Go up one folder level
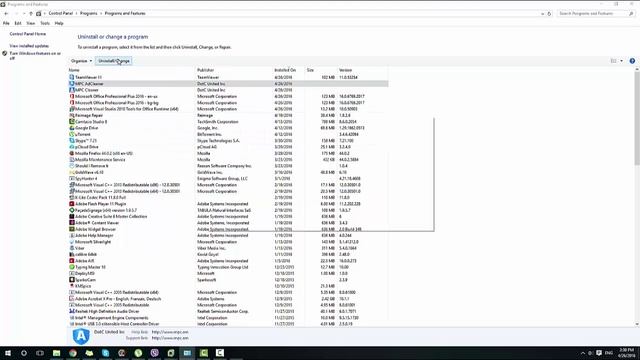The image size is (640, 360). pos(31,13)
